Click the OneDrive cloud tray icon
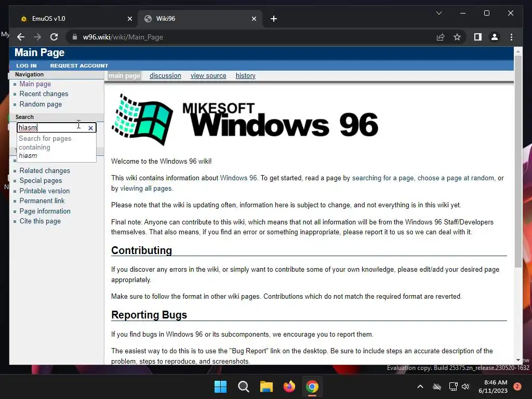 pyautogui.click(x=437, y=387)
